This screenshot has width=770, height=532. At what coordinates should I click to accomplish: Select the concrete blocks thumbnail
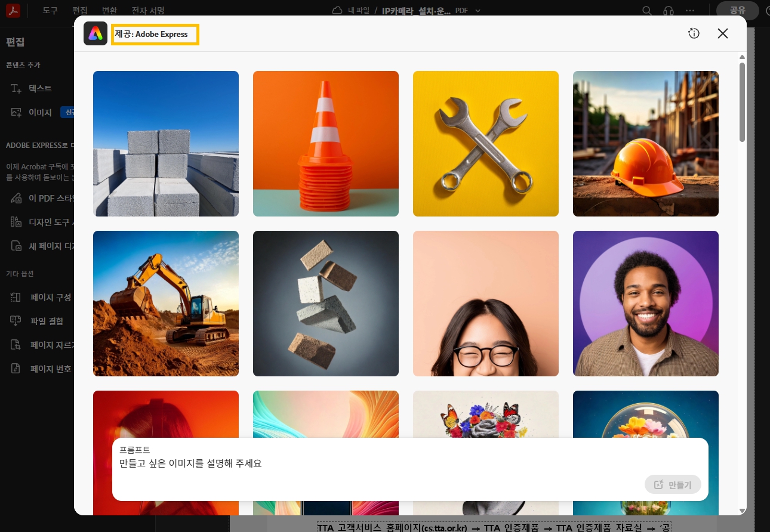(166, 144)
